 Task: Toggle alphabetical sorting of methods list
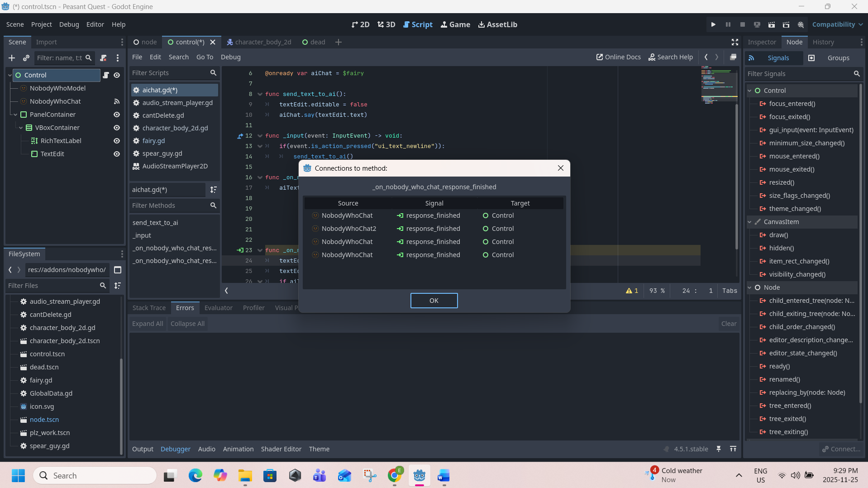pos(213,190)
